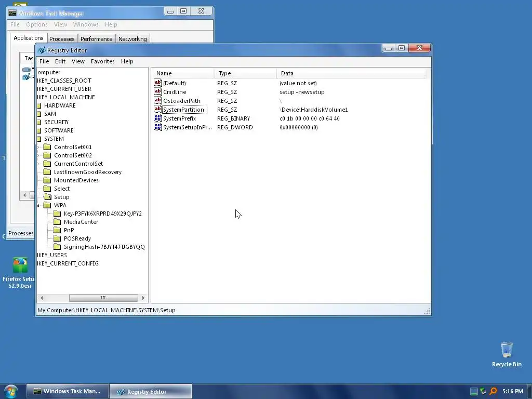Open the Edit menu in Registry Editor

pyautogui.click(x=60, y=61)
